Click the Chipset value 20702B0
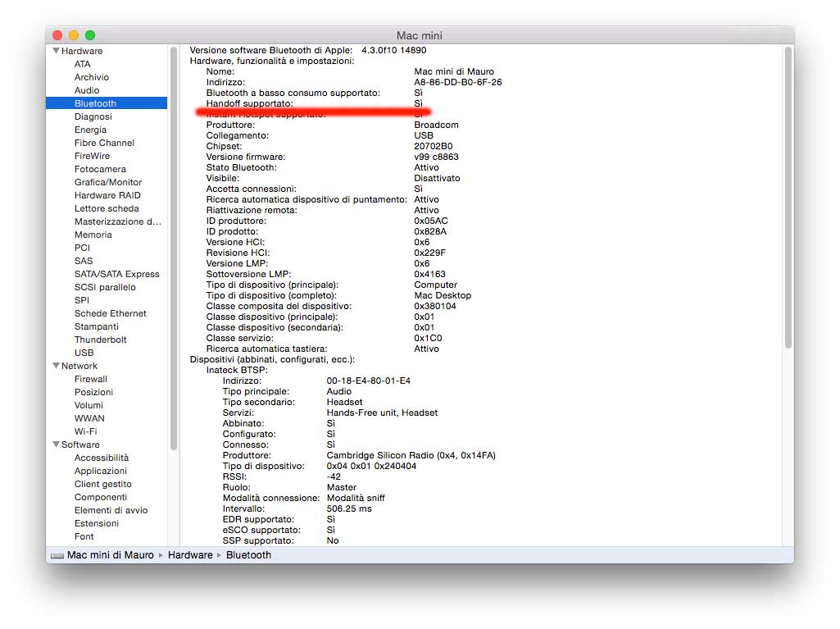Viewport: 840px width, 629px height. (x=433, y=147)
